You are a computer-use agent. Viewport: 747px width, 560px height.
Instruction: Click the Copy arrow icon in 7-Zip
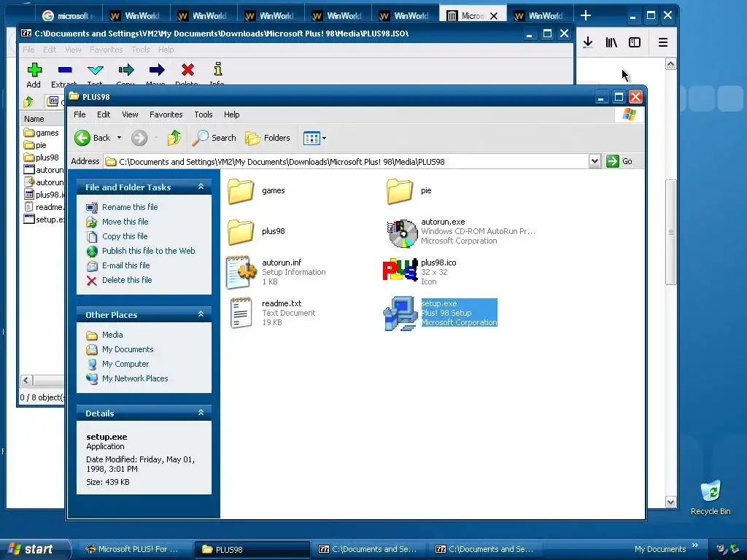coord(125,70)
